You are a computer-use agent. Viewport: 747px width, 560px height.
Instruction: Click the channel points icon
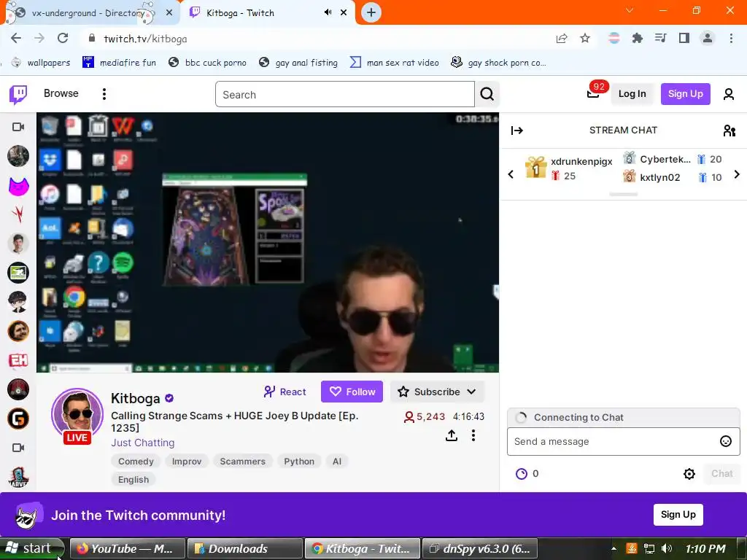point(522,474)
